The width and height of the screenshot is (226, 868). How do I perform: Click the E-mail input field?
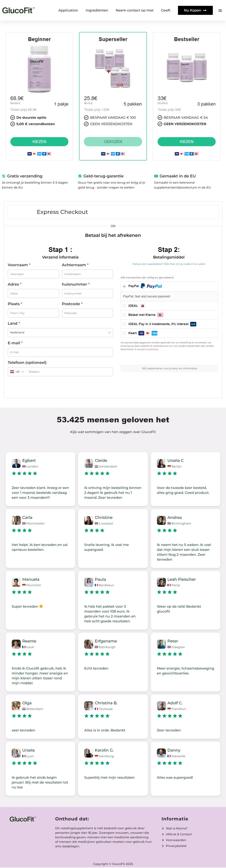tap(60, 352)
